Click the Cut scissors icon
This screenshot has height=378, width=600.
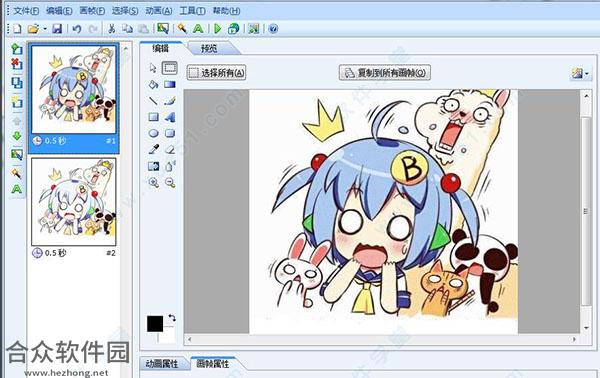click(111, 29)
